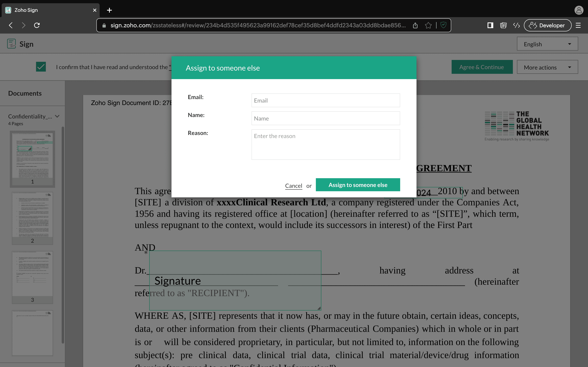Click inside the Email input field
The height and width of the screenshot is (367, 588).
click(x=325, y=100)
